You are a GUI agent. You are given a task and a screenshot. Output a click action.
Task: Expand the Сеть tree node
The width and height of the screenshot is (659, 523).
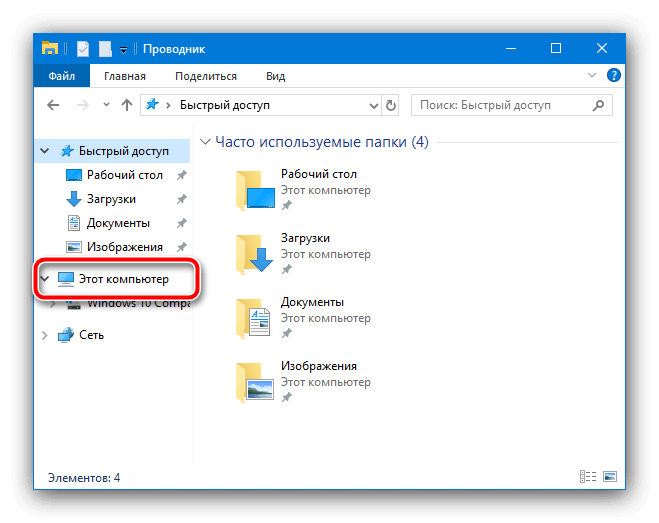(x=45, y=335)
